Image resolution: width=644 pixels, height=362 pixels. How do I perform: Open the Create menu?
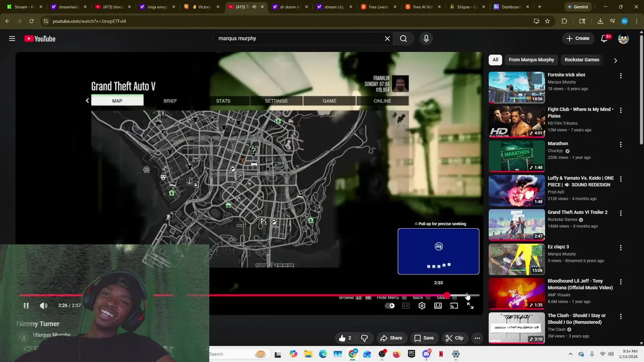[578, 38]
